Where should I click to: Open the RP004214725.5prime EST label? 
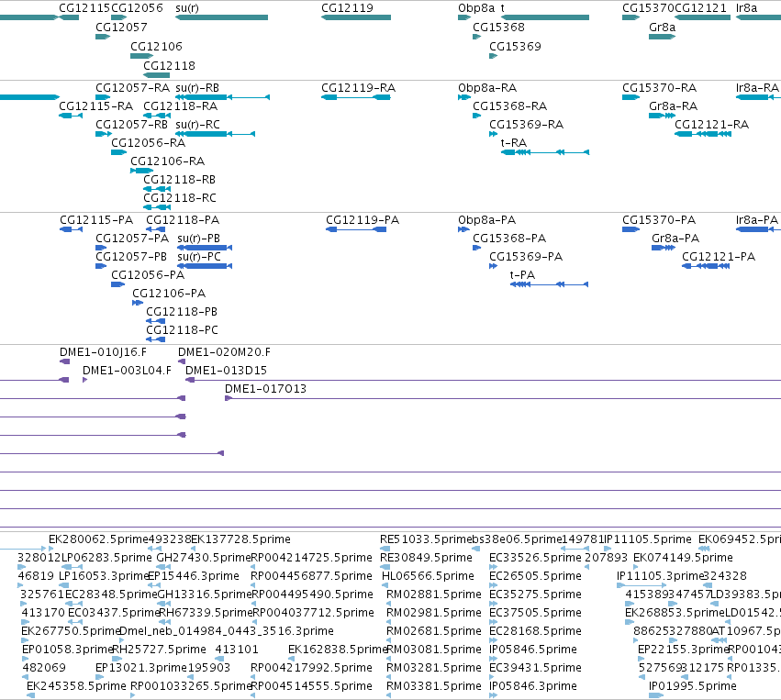[x=311, y=558]
